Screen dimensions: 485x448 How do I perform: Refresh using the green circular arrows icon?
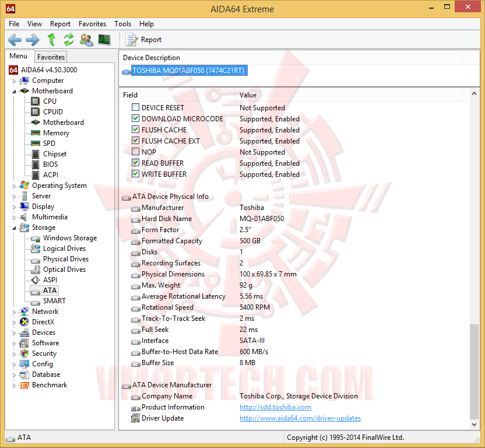tap(69, 40)
